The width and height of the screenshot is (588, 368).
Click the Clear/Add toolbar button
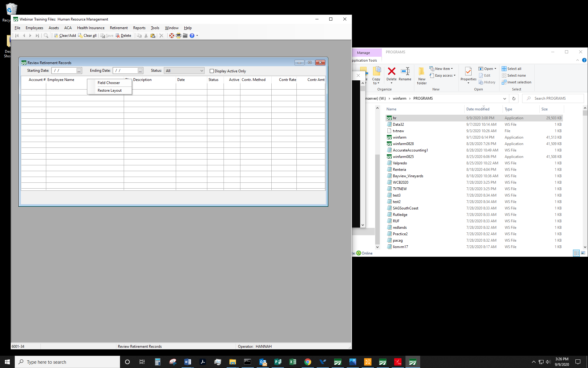65,36
